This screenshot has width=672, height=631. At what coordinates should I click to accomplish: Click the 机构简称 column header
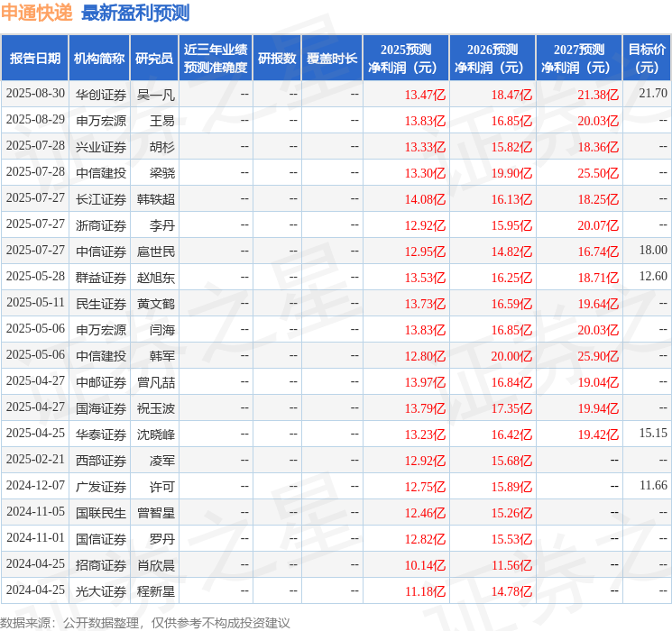[99, 58]
